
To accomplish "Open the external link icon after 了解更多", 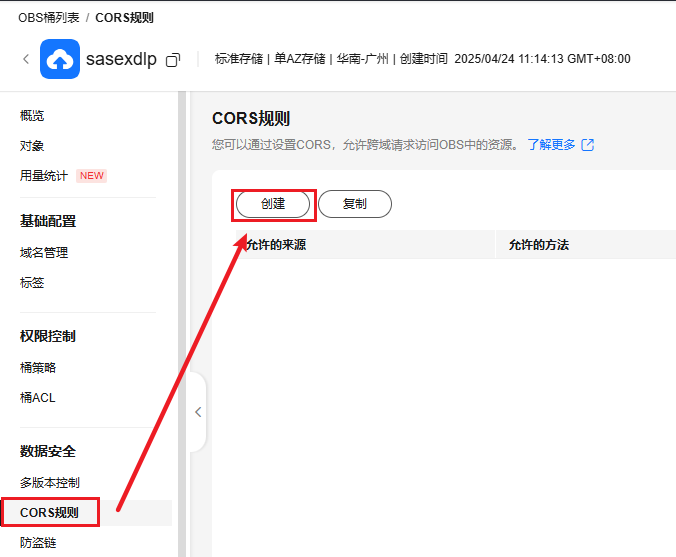I will pyautogui.click(x=588, y=145).
